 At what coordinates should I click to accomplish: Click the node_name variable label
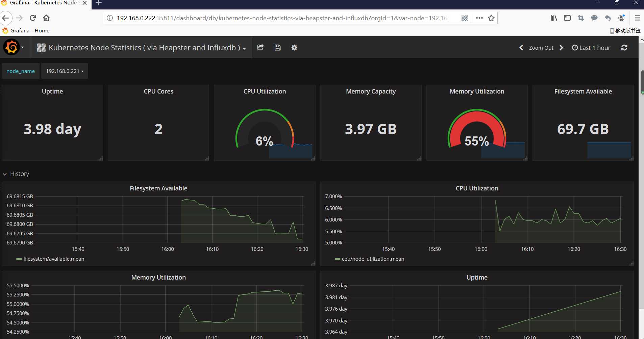click(21, 71)
